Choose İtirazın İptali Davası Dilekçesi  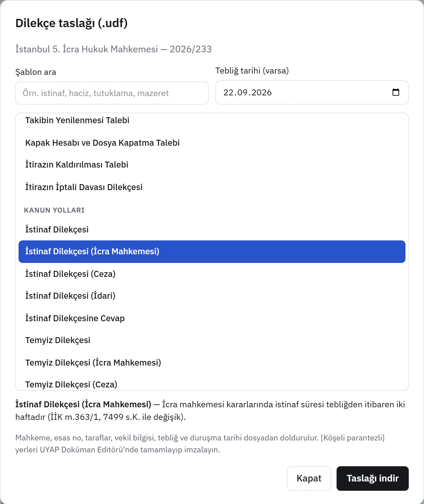(212, 187)
